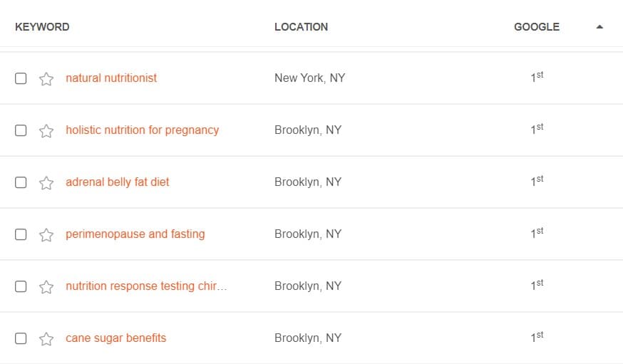Click the 1st rank for 'adrenal belly fat diet'
Screen dimensions: 623x364
537,181
